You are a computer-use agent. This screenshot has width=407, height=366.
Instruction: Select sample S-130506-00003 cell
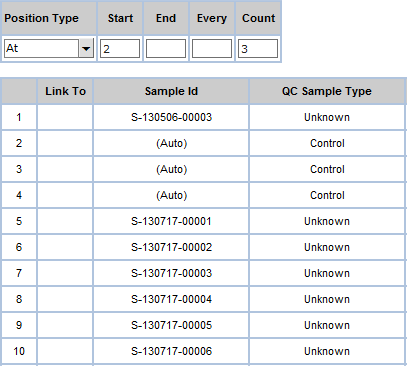point(171,117)
